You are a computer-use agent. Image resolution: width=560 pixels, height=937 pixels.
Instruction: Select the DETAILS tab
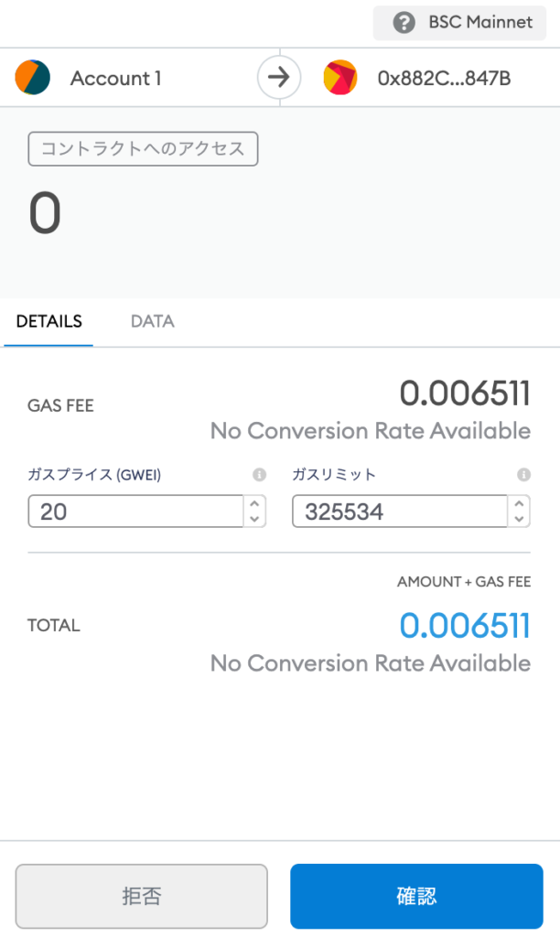click(x=48, y=321)
